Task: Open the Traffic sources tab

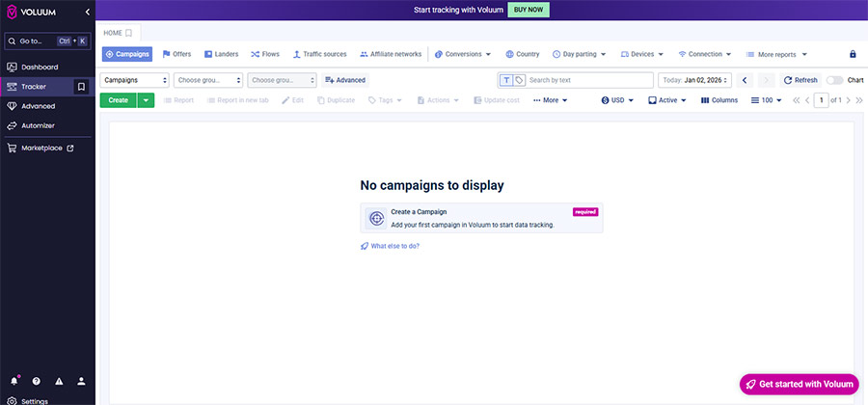Action: 319,54
